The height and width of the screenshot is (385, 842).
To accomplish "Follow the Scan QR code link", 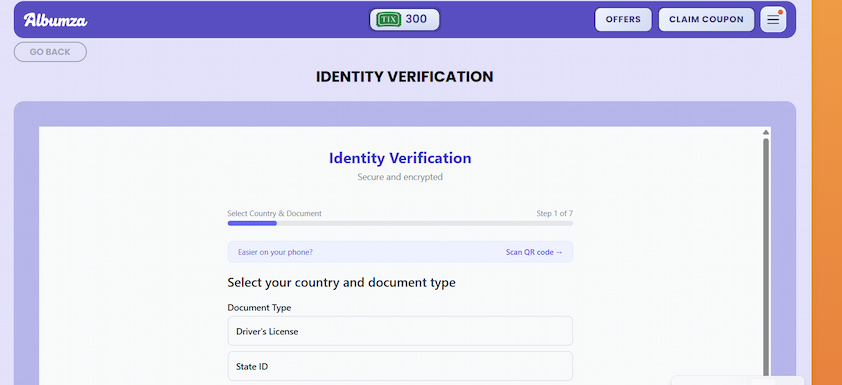I will (x=534, y=252).
